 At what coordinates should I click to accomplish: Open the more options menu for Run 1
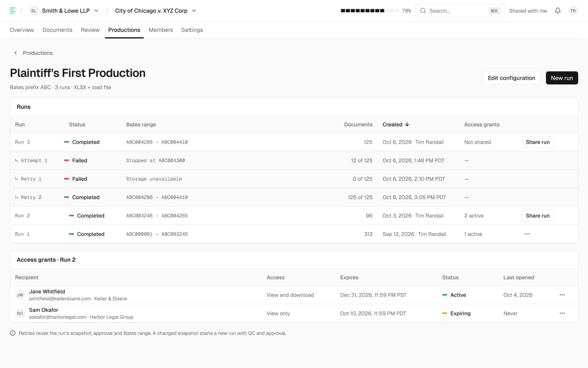tap(527, 234)
